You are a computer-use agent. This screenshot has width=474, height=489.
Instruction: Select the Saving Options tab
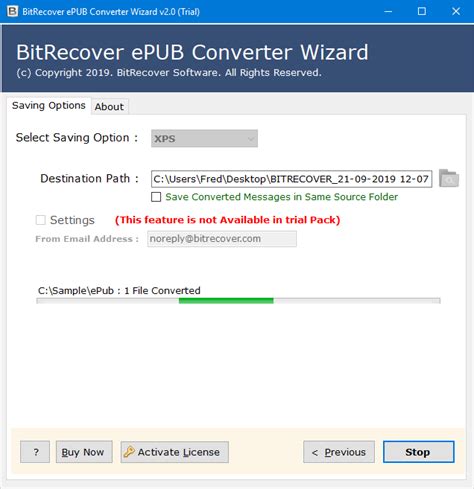pyautogui.click(x=49, y=106)
